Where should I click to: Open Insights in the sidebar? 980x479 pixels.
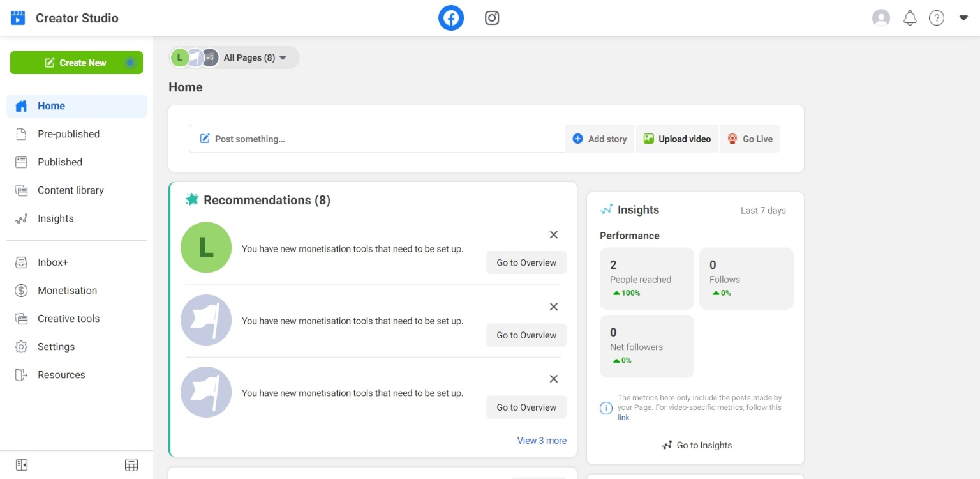pyautogui.click(x=77, y=218)
